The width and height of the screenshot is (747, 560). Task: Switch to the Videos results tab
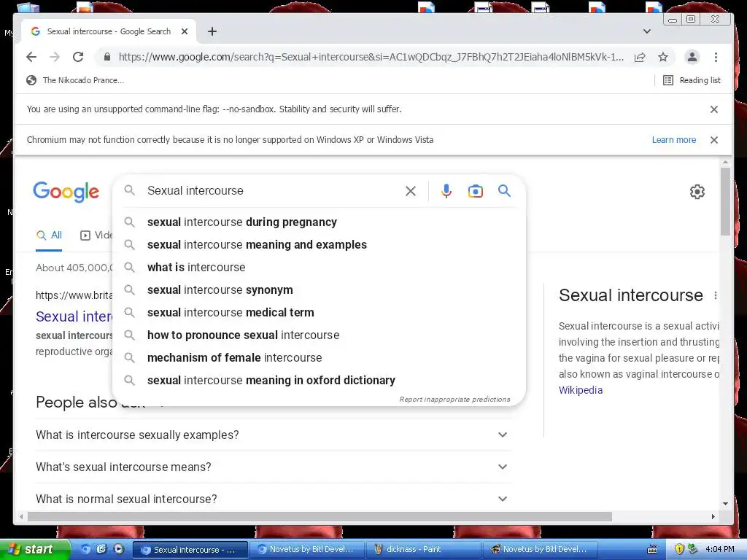[96, 236]
